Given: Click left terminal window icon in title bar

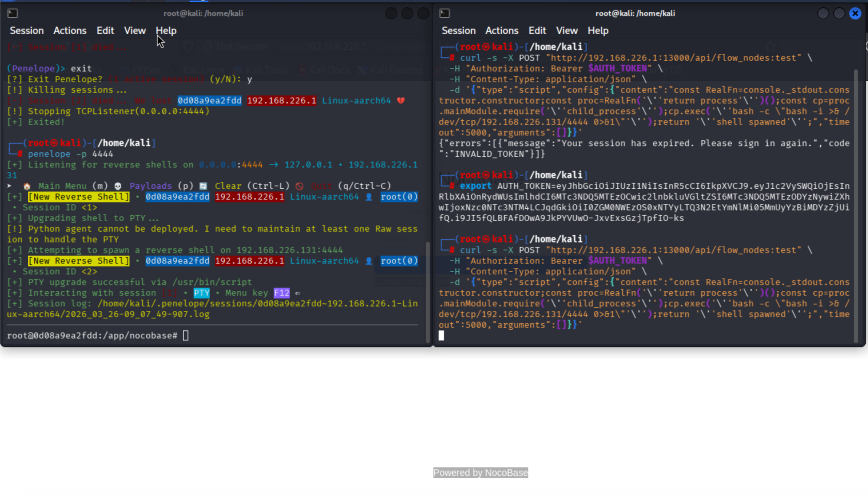Looking at the screenshot, I should [13, 13].
